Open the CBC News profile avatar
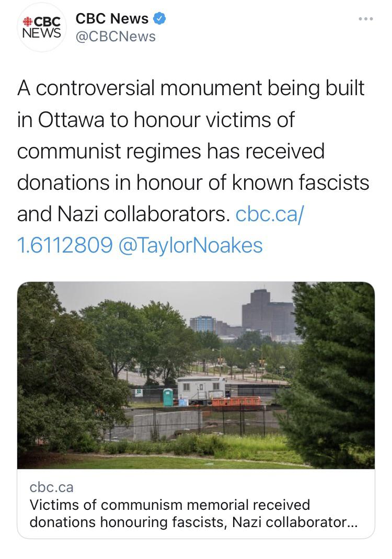 point(41,28)
